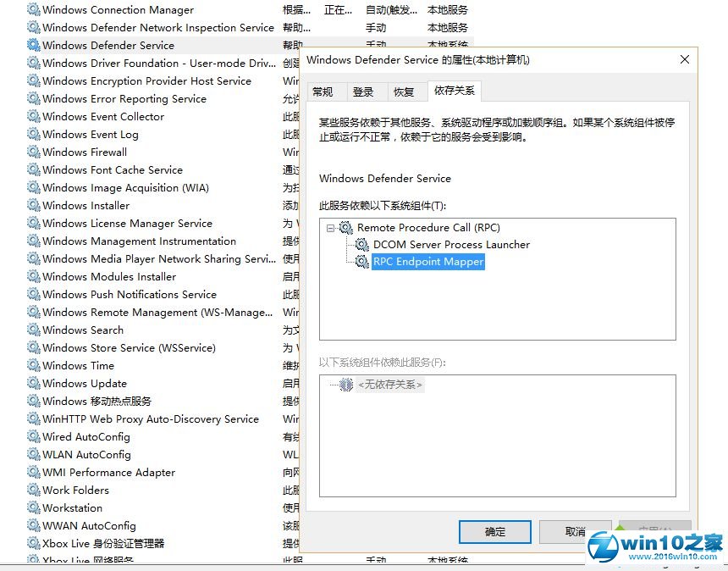This screenshot has width=728, height=571.
Task: Collapse the Remote Procedure Call (RPC) tree node
Action: click(x=330, y=228)
